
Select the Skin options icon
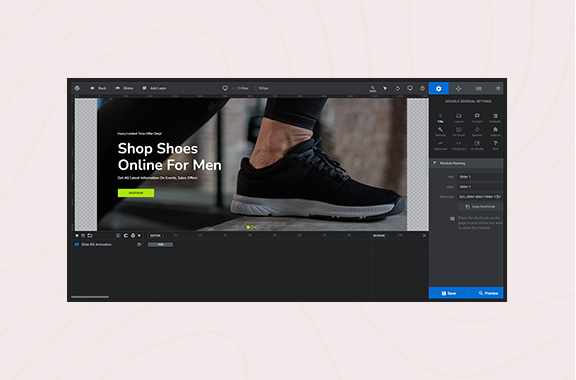click(x=495, y=146)
